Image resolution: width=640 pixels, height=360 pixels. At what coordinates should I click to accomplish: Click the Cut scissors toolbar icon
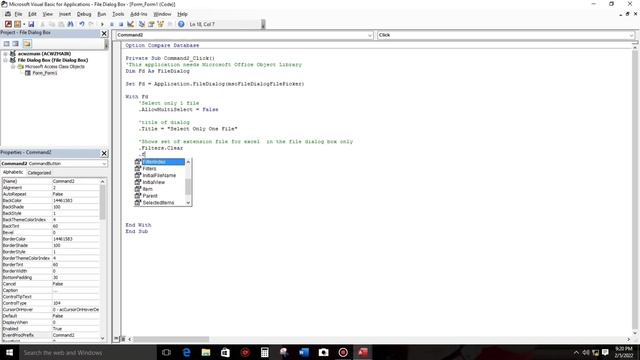(42, 24)
